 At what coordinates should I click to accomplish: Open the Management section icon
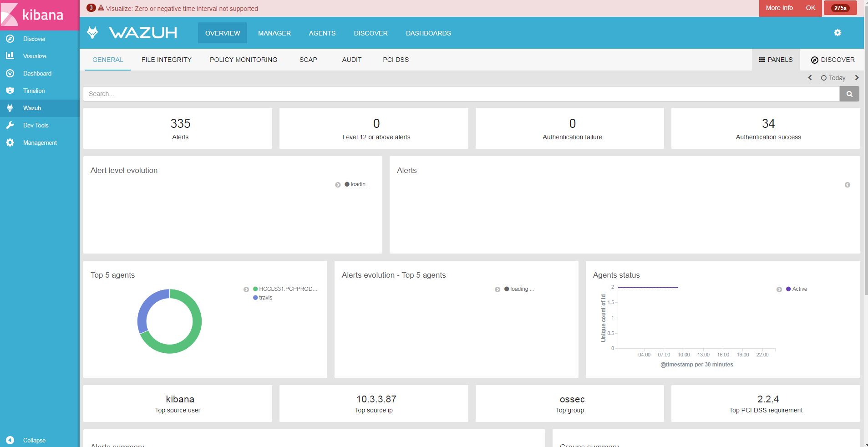click(10, 142)
